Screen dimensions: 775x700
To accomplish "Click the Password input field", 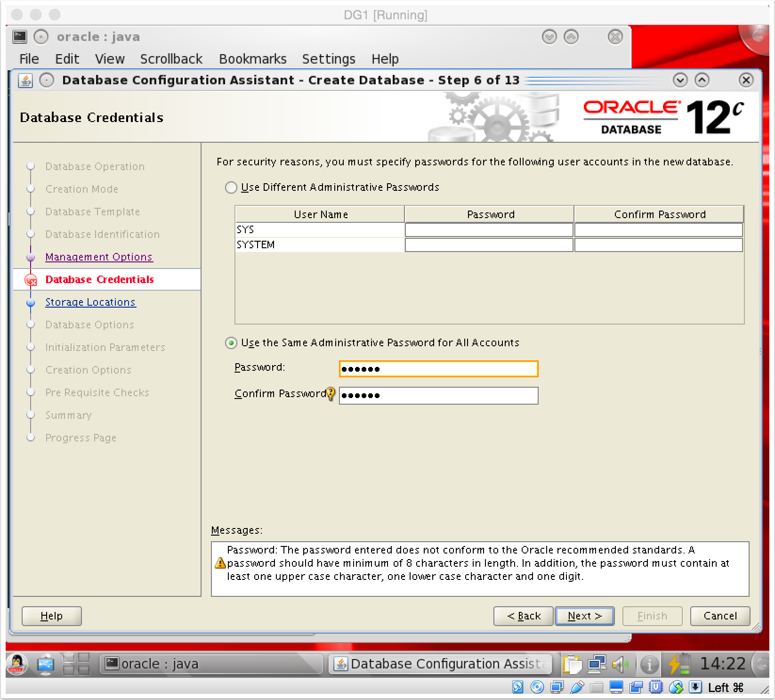I will click(x=439, y=369).
